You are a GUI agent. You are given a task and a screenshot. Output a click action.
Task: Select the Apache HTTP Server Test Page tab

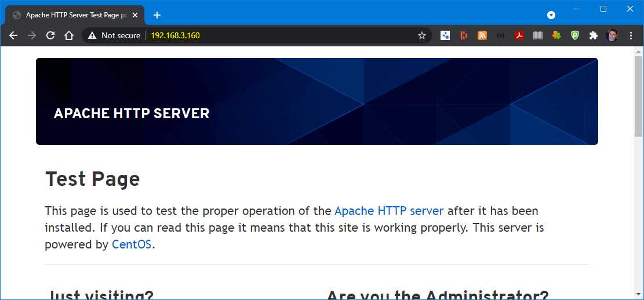75,15
